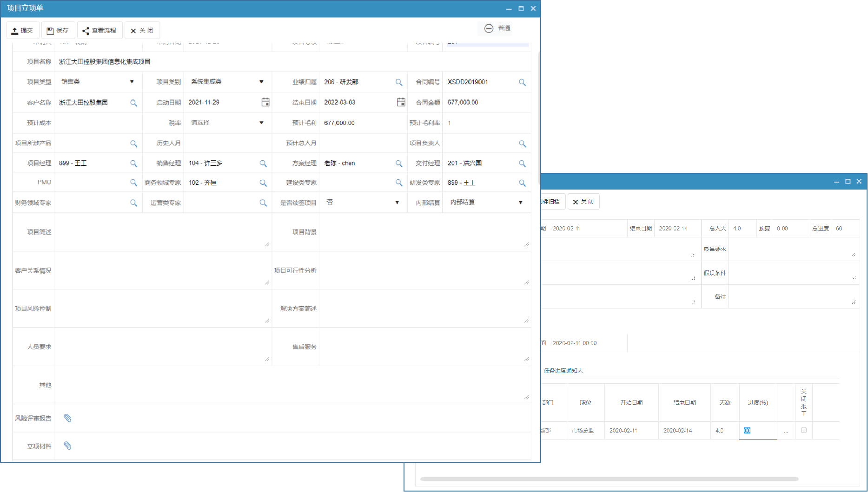This screenshot has height=492, width=868.
Task: Open the 项目类型 dropdown
Action: (x=132, y=82)
